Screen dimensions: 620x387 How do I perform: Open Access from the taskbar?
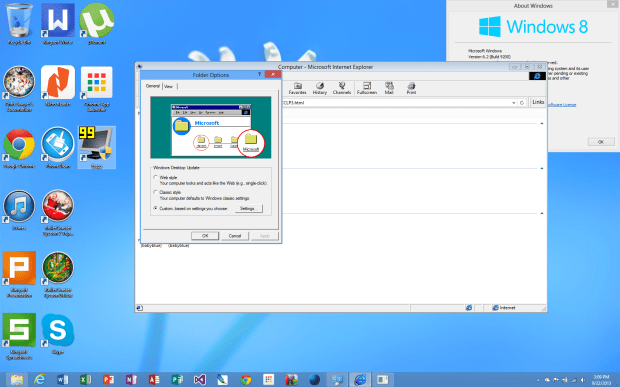pyautogui.click(x=154, y=379)
